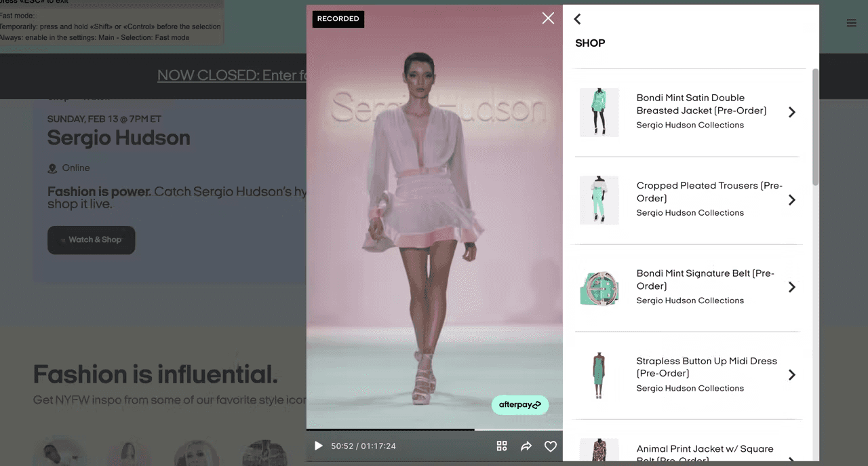This screenshot has width=868, height=466.
Task: Expand Cropped Pleated Trousers product details
Action: pyautogui.click(x=791, y=200)
